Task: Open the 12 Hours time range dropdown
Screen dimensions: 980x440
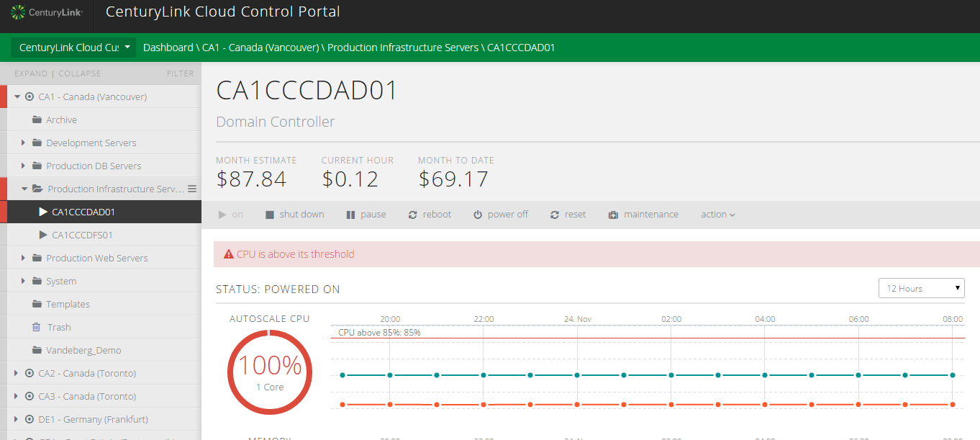Action: (x=922, y=288)
